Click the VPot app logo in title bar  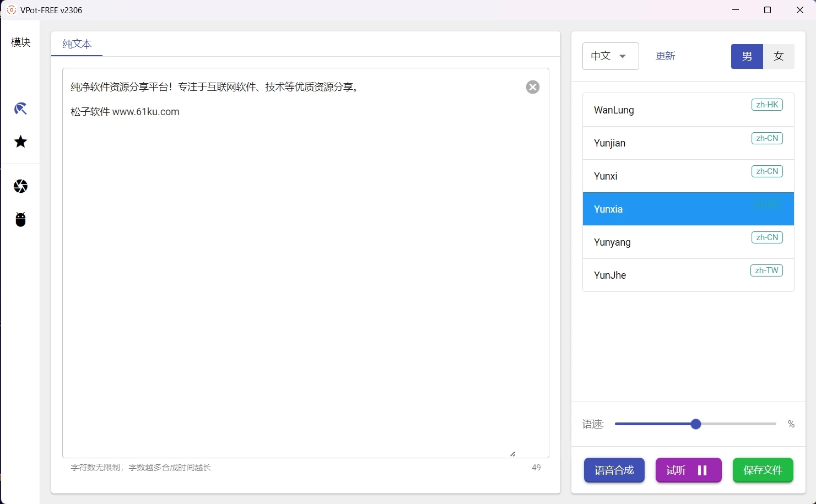(x=11, y=10)
